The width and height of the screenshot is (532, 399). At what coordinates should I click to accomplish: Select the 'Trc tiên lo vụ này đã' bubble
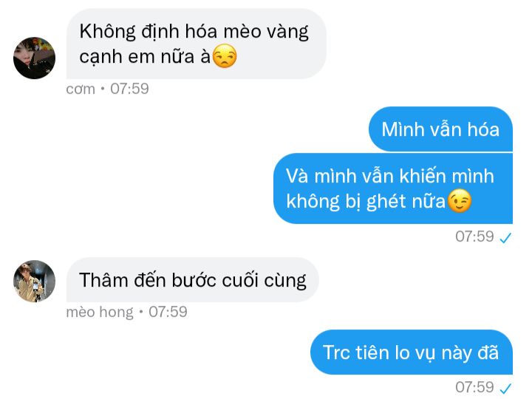(412, 352)
